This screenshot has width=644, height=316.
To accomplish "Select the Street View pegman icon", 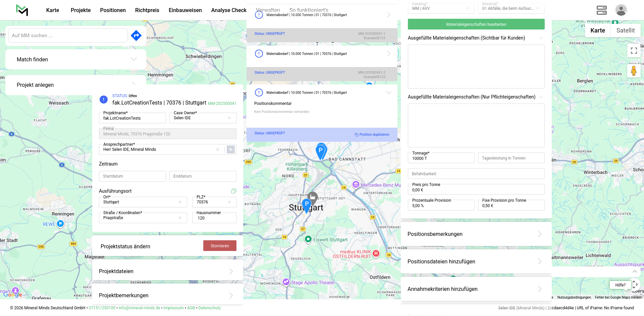I will click(x=634, y=71).
